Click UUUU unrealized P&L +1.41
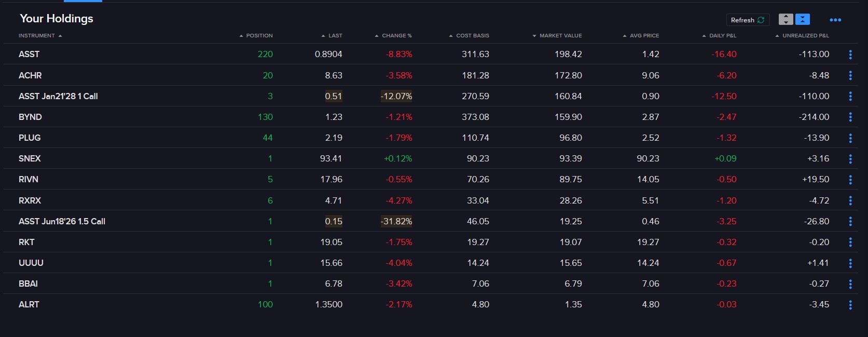The width and height of the screenshot is (868, 337). pos(818,263)
